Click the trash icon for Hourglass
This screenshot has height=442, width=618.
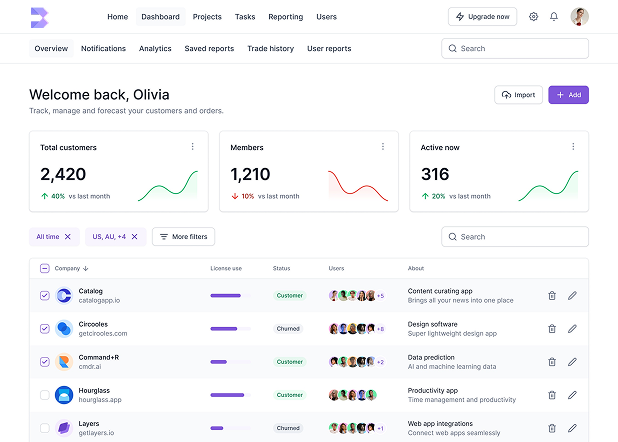551,395
